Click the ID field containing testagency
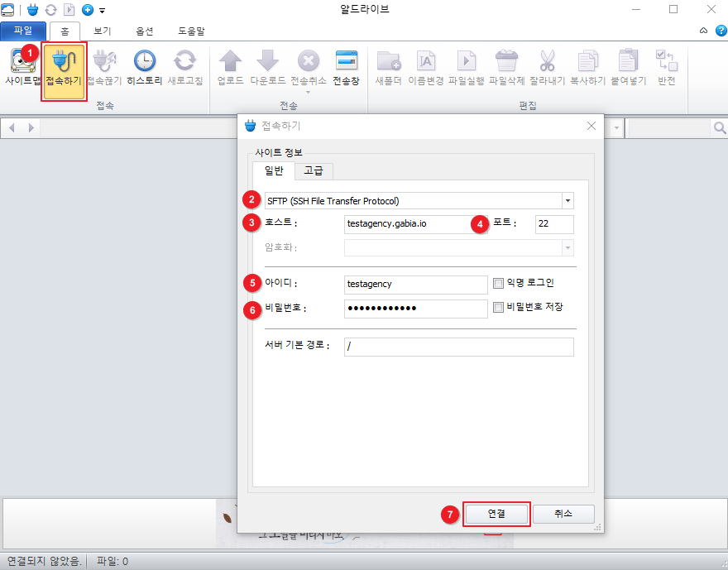 (415, 285)
